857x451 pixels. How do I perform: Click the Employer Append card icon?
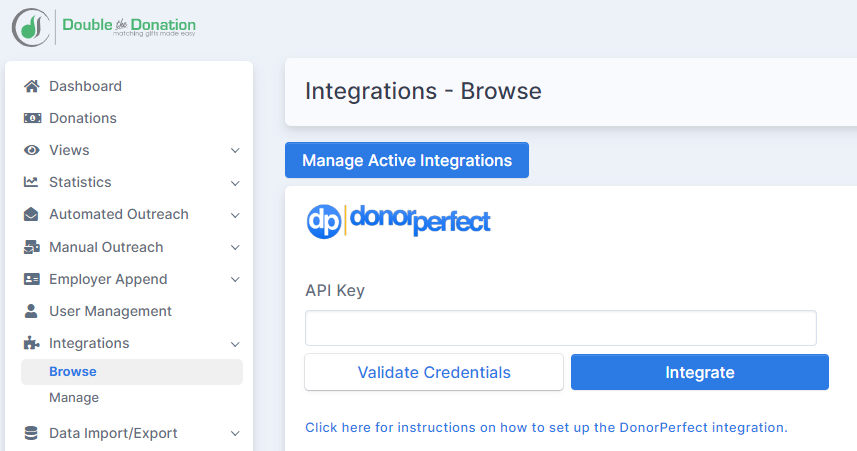pyautogui.click(x=32, y=279)
